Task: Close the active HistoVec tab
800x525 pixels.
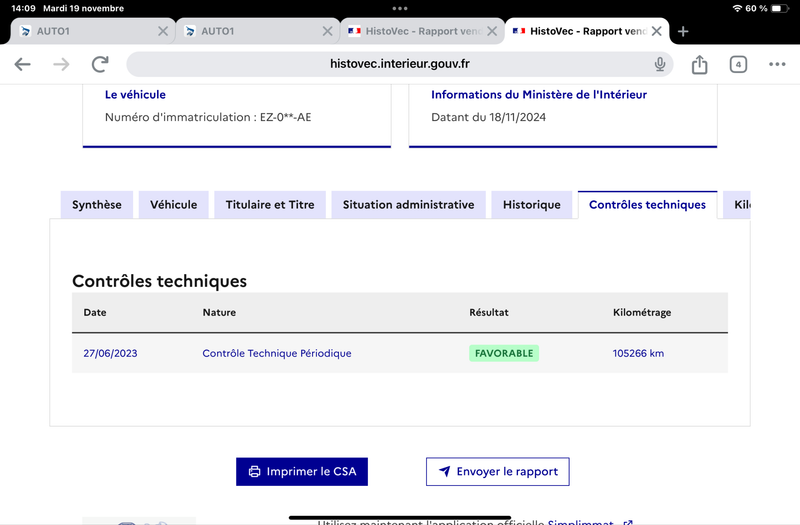Action: [657, 32]
